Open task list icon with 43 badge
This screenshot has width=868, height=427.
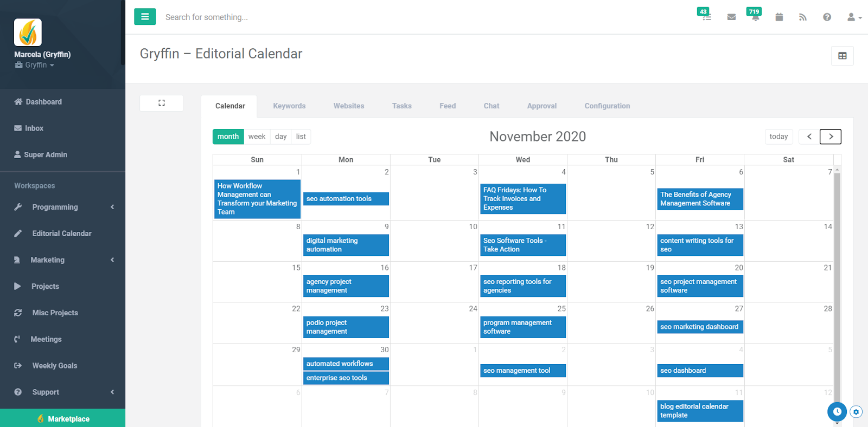[x=707, y=17]
